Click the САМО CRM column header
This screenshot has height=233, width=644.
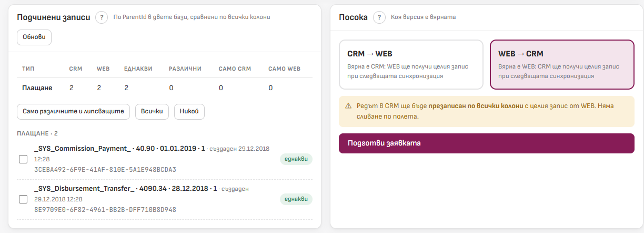tap(235, 69)
